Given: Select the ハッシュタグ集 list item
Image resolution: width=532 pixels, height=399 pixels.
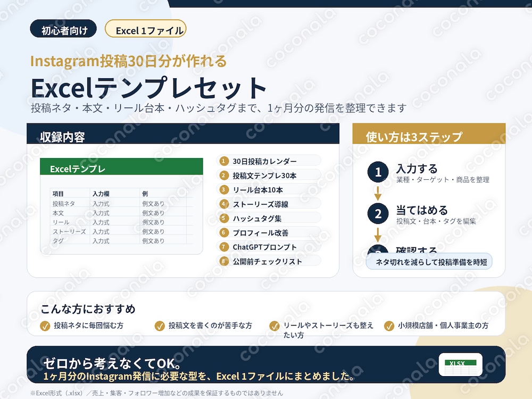Looking at the screenshot, I should point(268,218).
